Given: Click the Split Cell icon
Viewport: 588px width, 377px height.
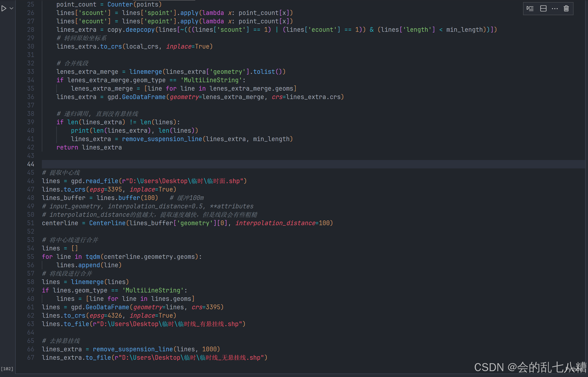Looking at the screenshot, I should [x=543, y=9].
